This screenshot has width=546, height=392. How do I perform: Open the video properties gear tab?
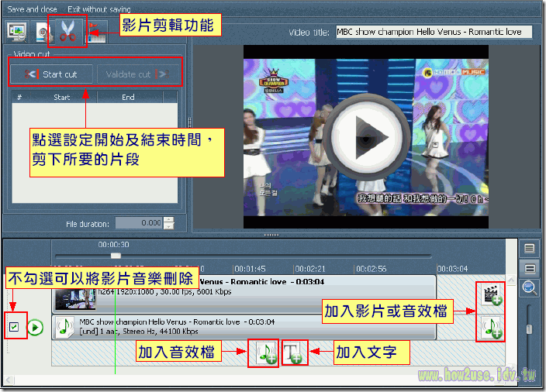tap(43, 33)
